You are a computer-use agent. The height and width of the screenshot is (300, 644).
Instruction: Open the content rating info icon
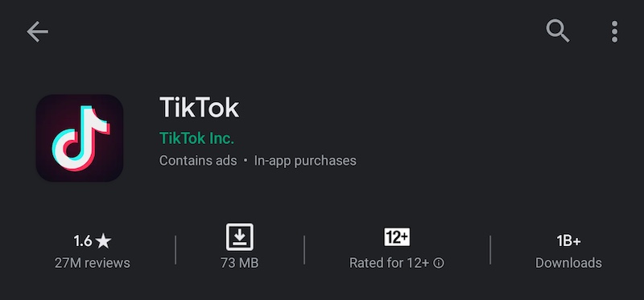tap(439, 263)
